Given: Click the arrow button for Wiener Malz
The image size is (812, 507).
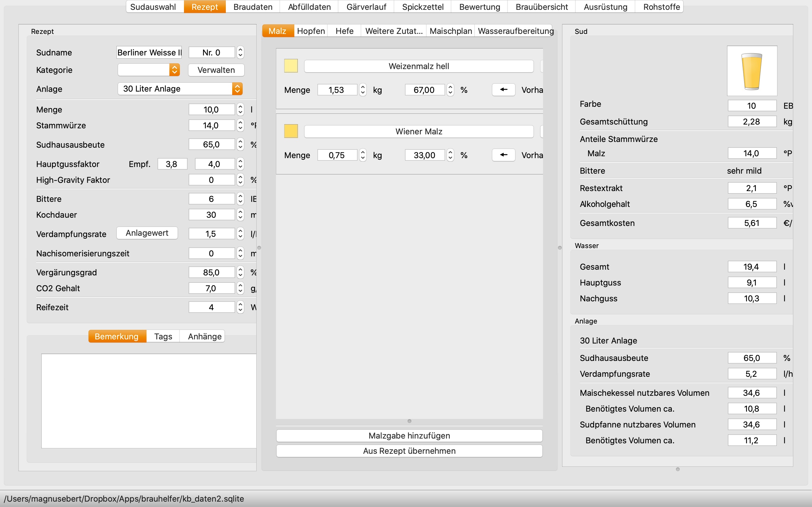Looking at the screenshot, I should tap(503, 155).
